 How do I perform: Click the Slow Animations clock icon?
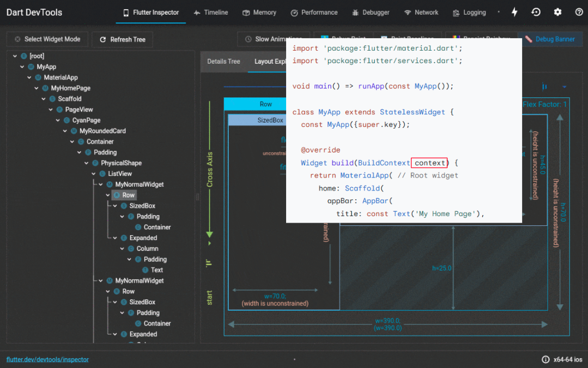click(x=248, y=39)
